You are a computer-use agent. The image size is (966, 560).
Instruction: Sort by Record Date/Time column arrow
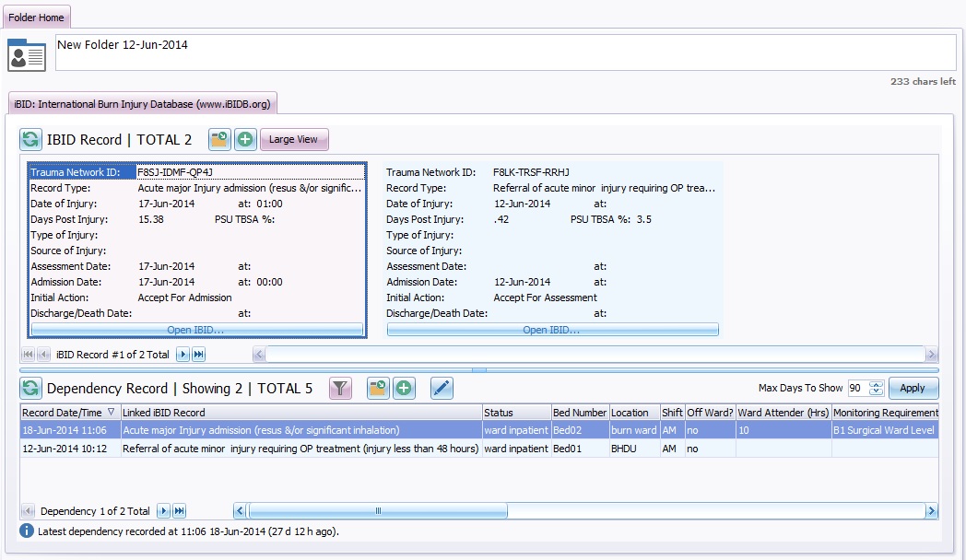(x=112, y=413)
